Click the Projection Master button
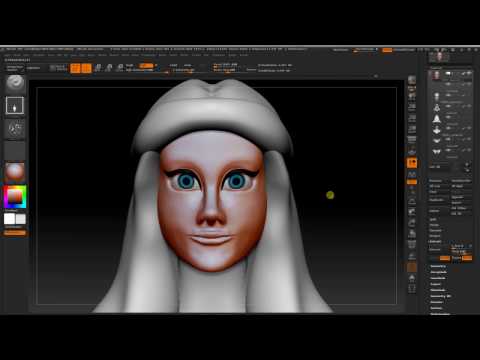Screen dimensions: 480x360 pyautogui.click(x=15, y=68)
